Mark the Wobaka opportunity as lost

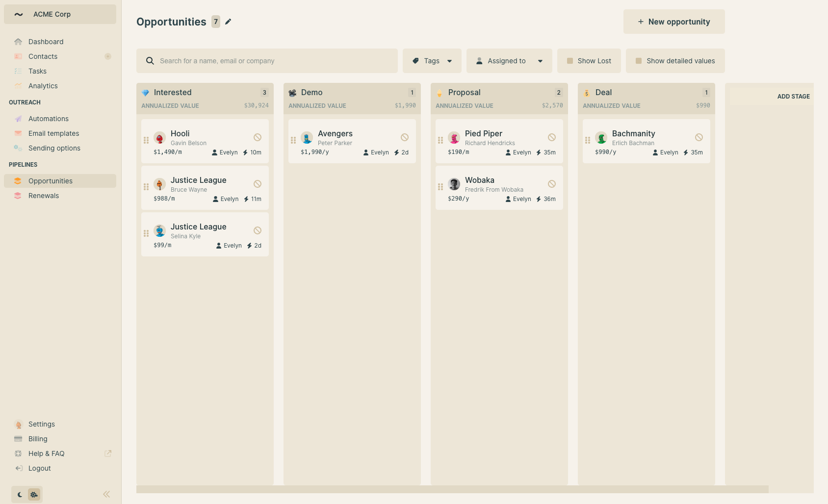point(552,184)
